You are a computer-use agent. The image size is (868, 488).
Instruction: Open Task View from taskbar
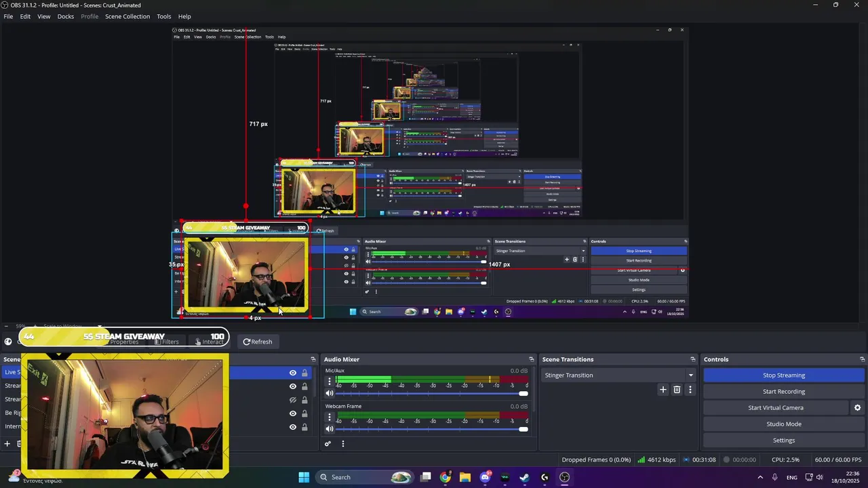426,477
